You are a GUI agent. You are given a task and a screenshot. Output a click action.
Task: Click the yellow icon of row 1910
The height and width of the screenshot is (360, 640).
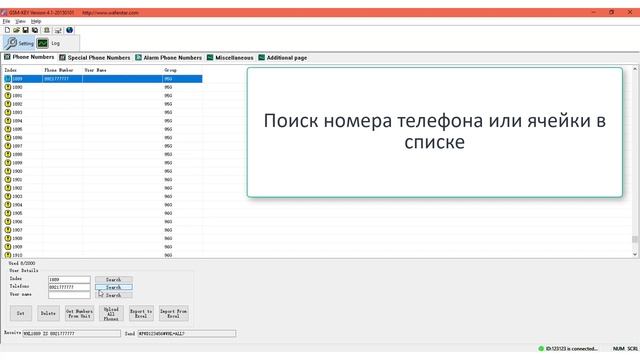8,255
